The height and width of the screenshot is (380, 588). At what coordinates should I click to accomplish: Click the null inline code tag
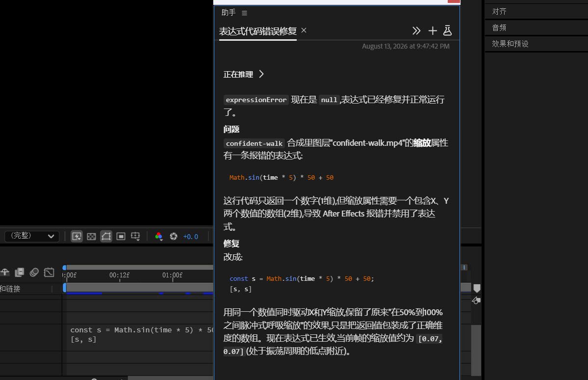[x=329, y=100]
